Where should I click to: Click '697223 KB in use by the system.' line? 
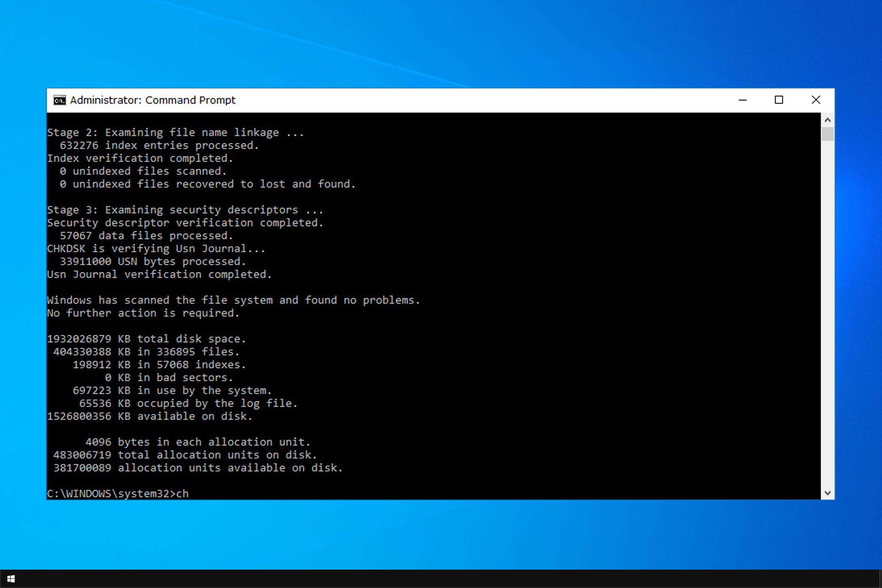(x=172, y=390)
